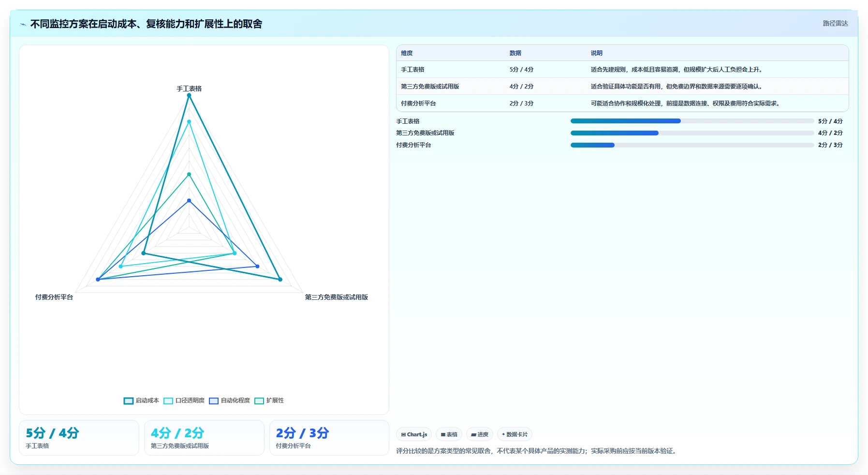Click the 进度 tag chip
The height and width of the screenshot is (475, 868).
[x=480, y=434]
